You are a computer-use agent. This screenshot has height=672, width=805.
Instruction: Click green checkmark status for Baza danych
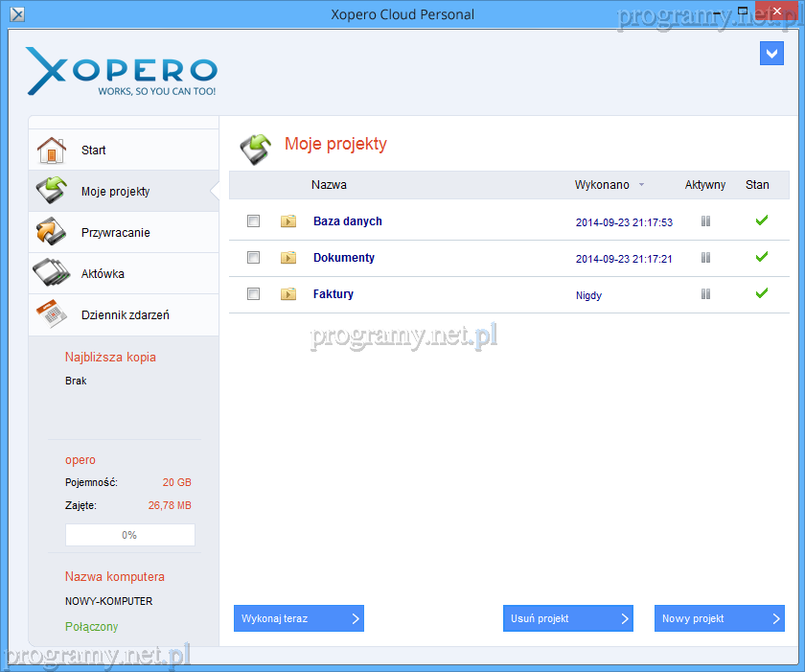click(x=762, y=220)
